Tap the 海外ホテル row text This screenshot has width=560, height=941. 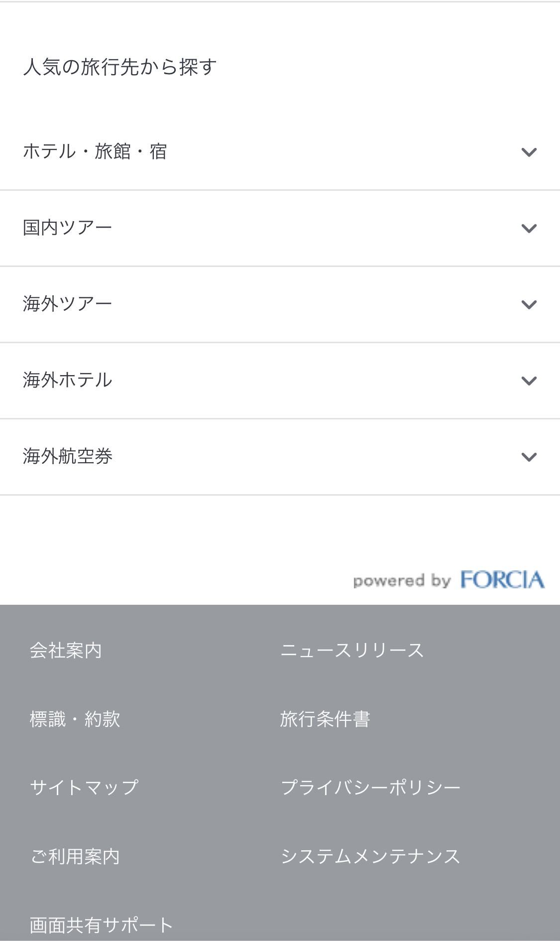pyautogui.click(x=68, y=380)
